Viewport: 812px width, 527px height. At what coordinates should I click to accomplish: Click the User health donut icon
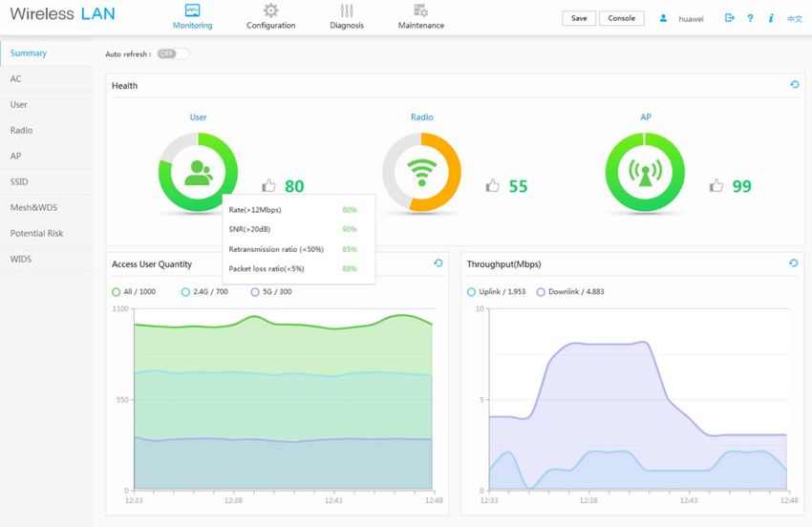click(199, 173)
